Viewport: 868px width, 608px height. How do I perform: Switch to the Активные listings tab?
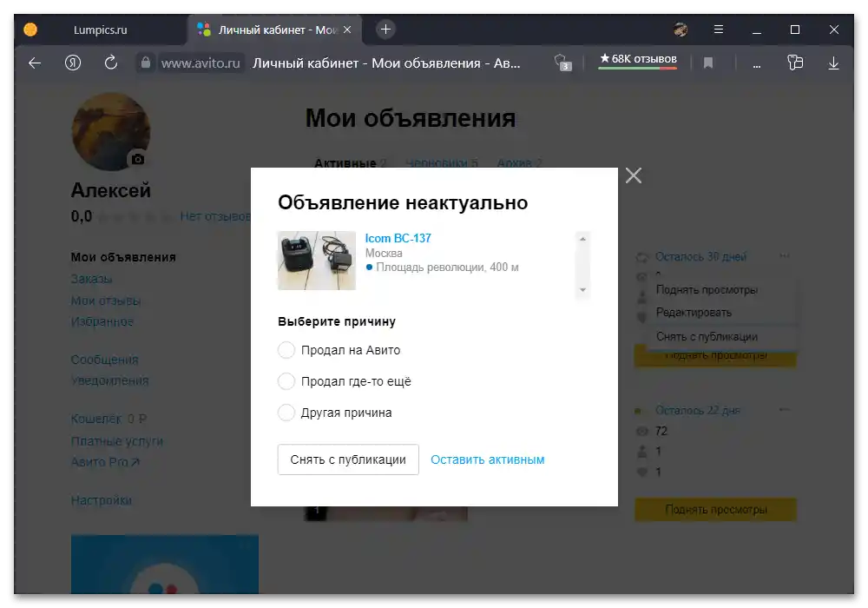click(x=350, y=162)
